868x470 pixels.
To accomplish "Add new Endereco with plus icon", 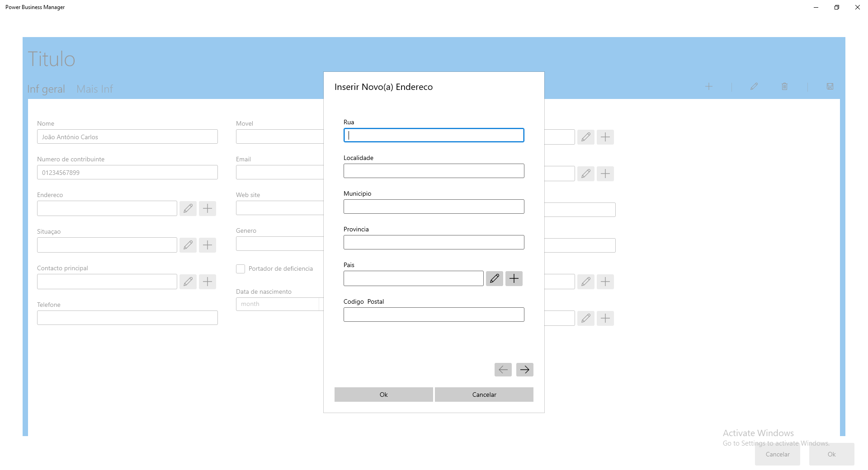I will [x=208, y=208].
